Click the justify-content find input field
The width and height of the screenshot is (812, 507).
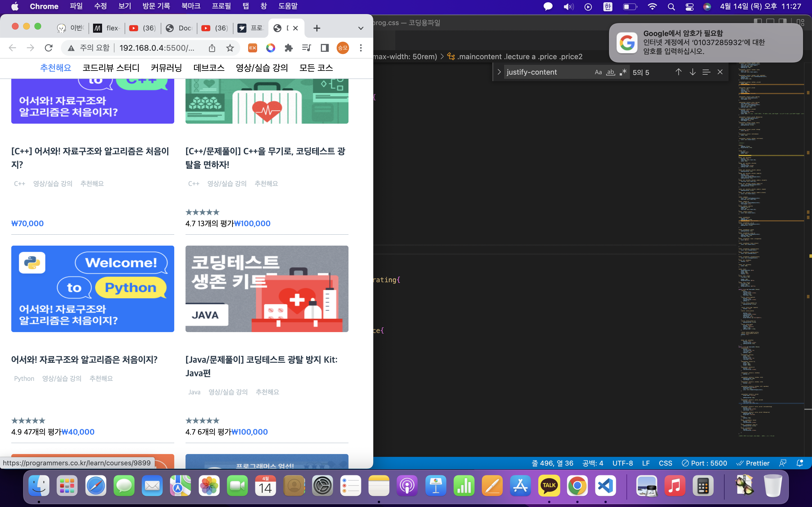click(547, 72)
